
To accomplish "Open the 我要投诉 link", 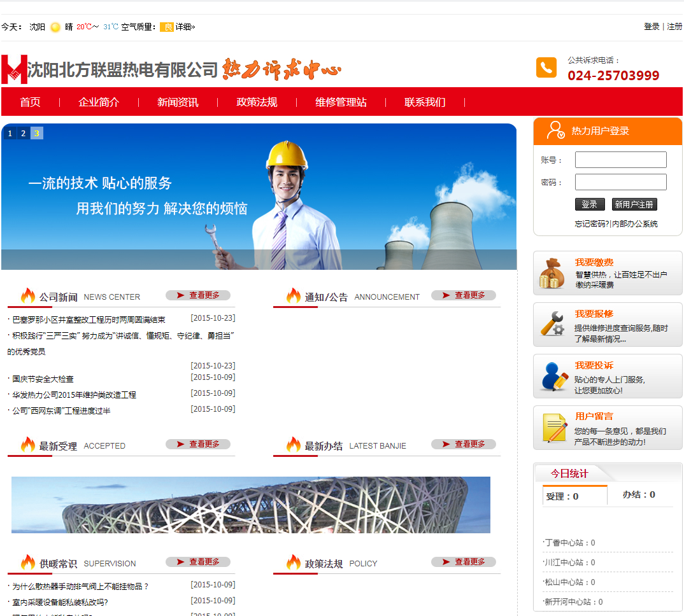I will tap(594, 365).
